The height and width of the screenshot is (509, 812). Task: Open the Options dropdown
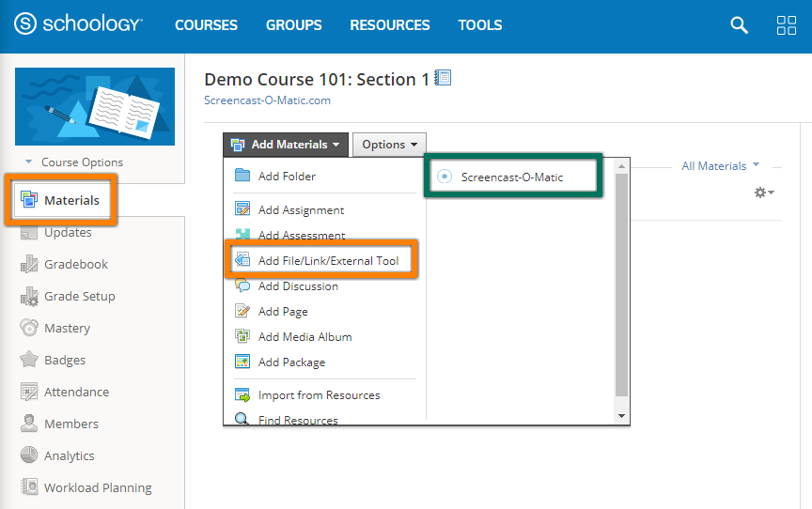click(389, 145)
